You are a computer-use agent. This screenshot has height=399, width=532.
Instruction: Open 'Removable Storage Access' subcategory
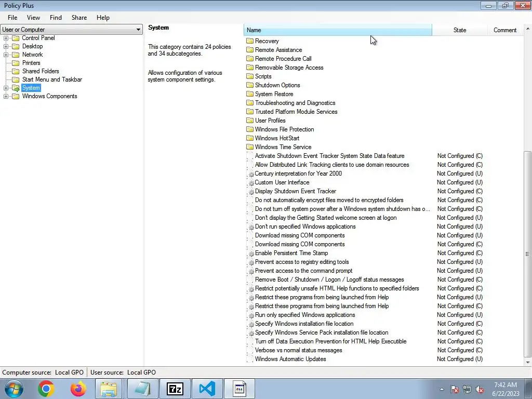click(289, 68)
